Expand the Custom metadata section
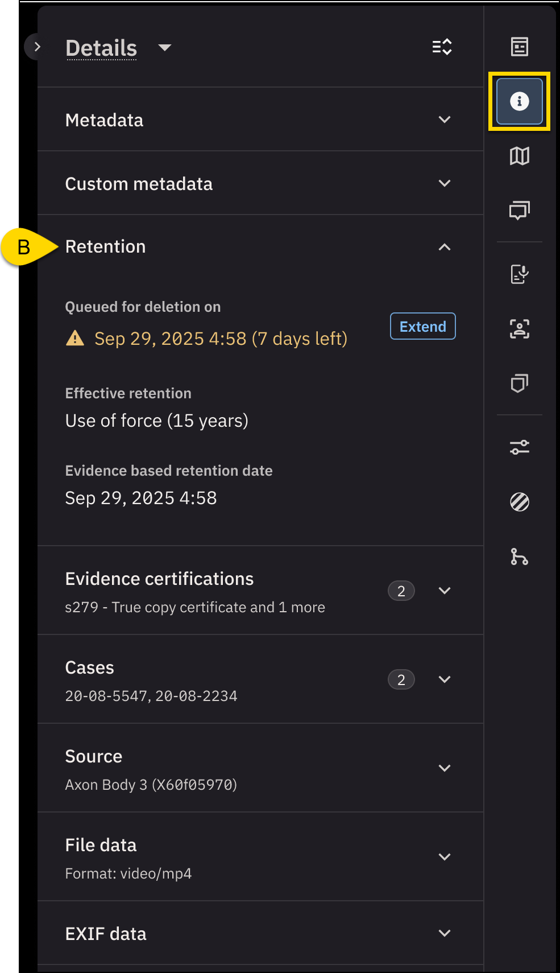This screenshot has width=560, height=973. point(444,183)
